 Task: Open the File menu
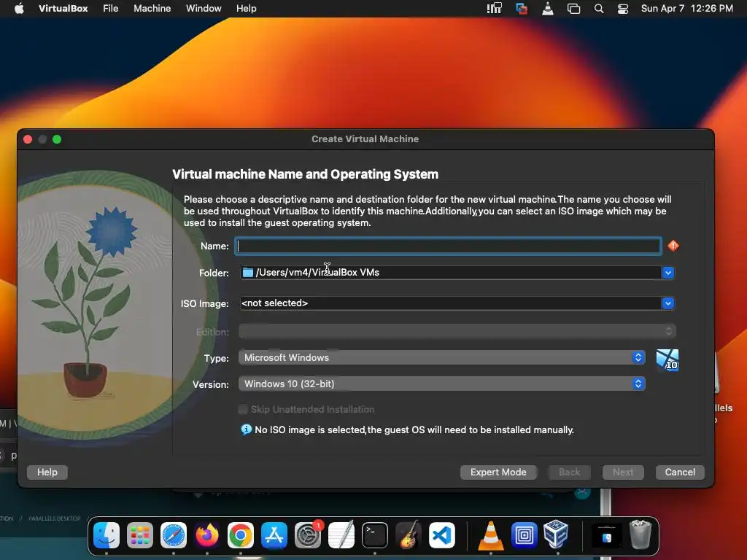111,9
